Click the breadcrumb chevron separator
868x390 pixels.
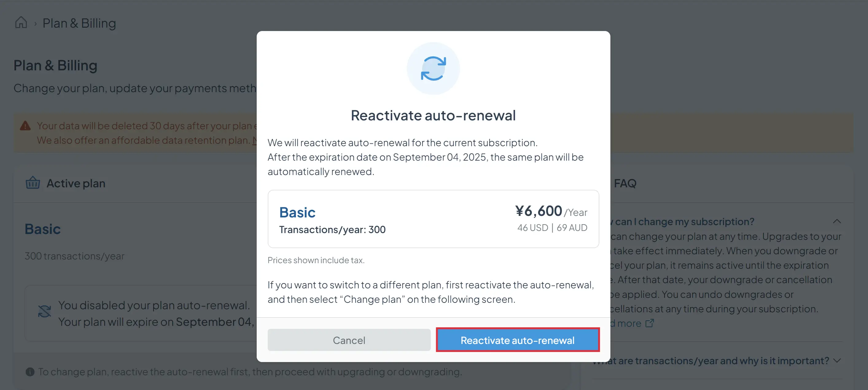[35, 24]
